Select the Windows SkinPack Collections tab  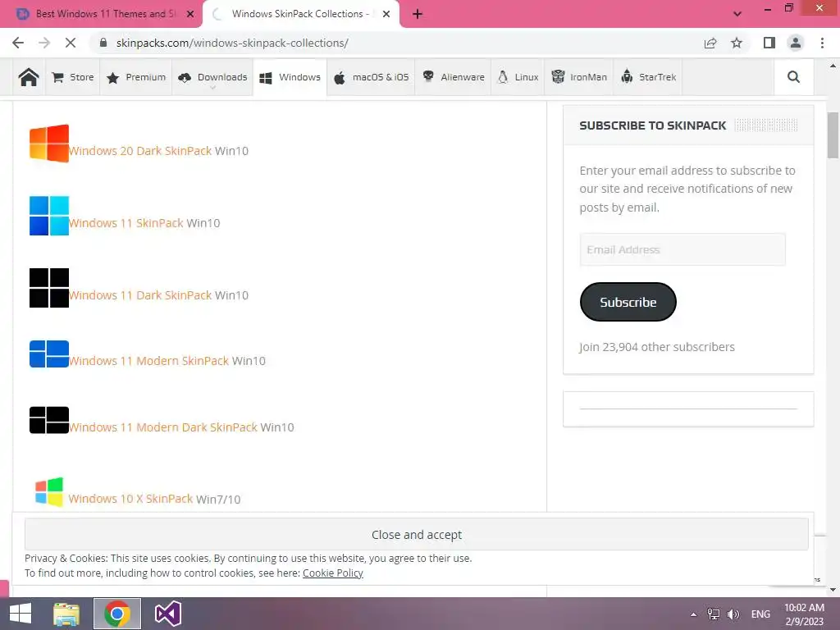(x=300, y=14)
